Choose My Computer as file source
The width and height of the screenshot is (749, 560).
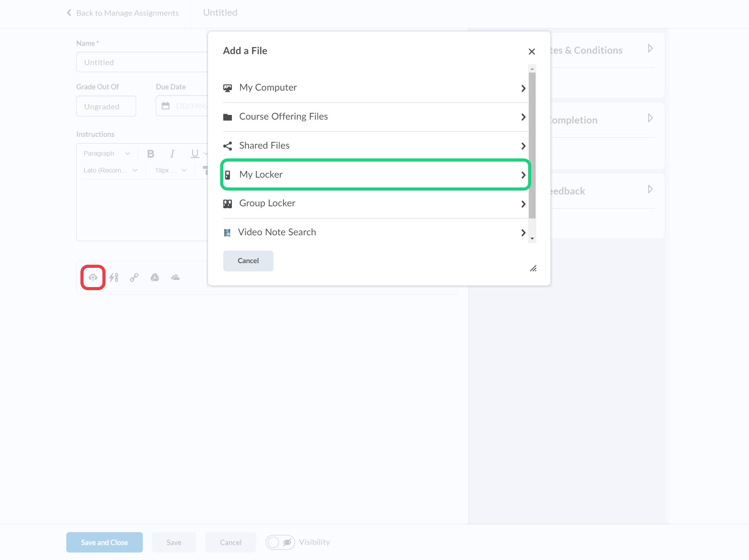coord(375,88)
